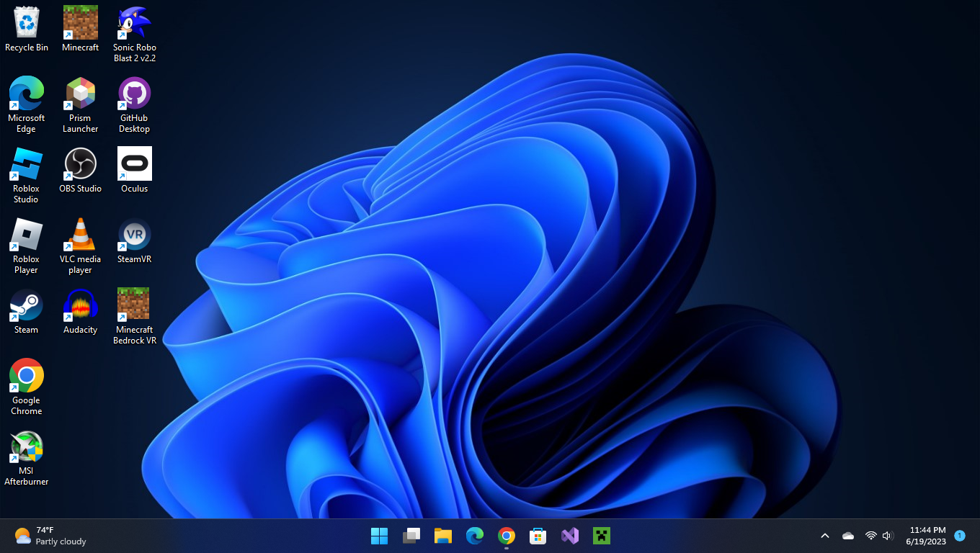
Task: Select the Prism Launcher desktop icon
Action: (x=80, y=105)
